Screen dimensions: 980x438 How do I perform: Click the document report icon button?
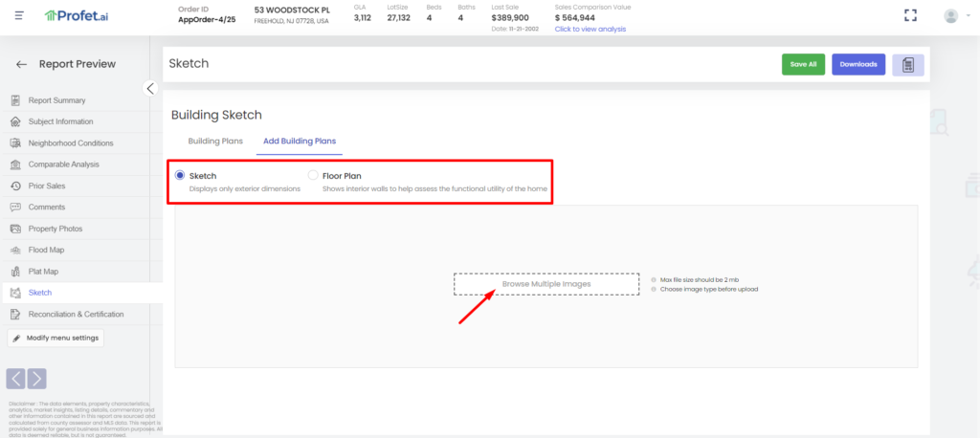[x=907, y=64]
